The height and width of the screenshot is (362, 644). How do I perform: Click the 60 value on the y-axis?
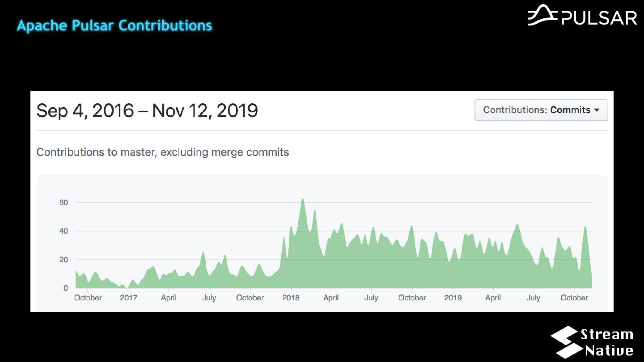click(64, 202)
